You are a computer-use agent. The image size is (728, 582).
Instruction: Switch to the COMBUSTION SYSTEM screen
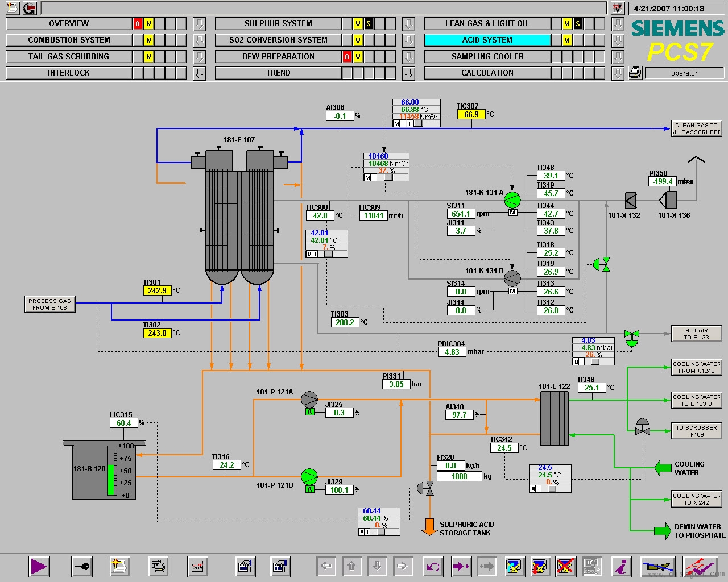click(69, 40)
